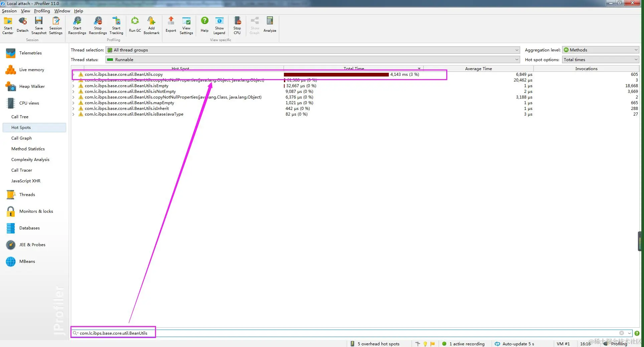Image resolution: width=644 pixels, height=347 pixels.
Task: Expand copyNotNullProperties(java.lang.Class, java.lang.Object) row
Action: click(73, 97)
